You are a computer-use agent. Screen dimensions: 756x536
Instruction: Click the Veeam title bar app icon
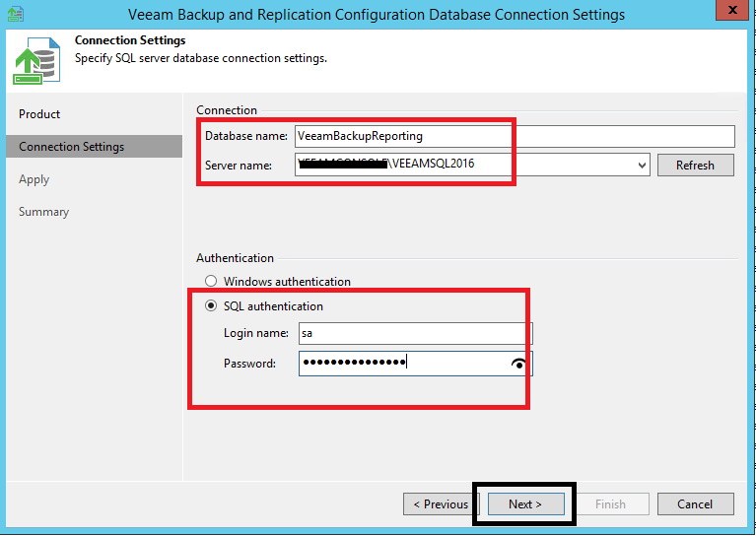[16, 14]
